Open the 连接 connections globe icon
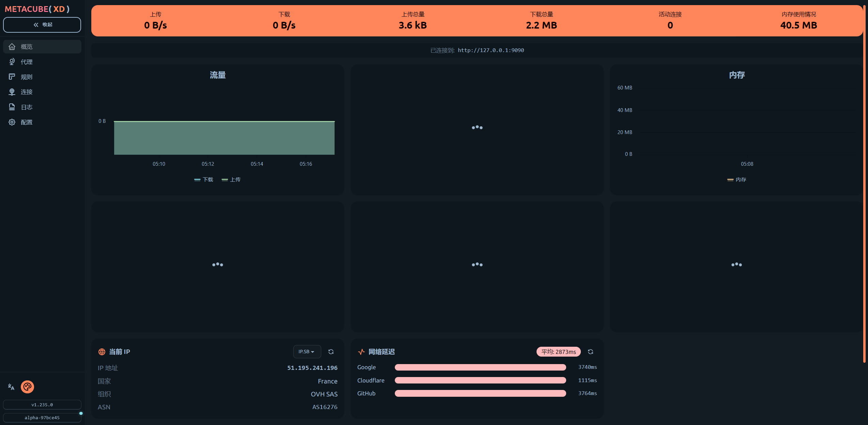The width and height of the screenshot is (868, 425). point(12,92)
